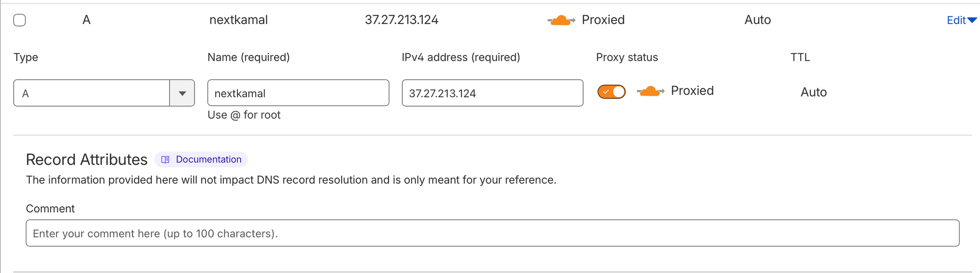Collapse the record using Edit's blue arrow

[972, 20]
